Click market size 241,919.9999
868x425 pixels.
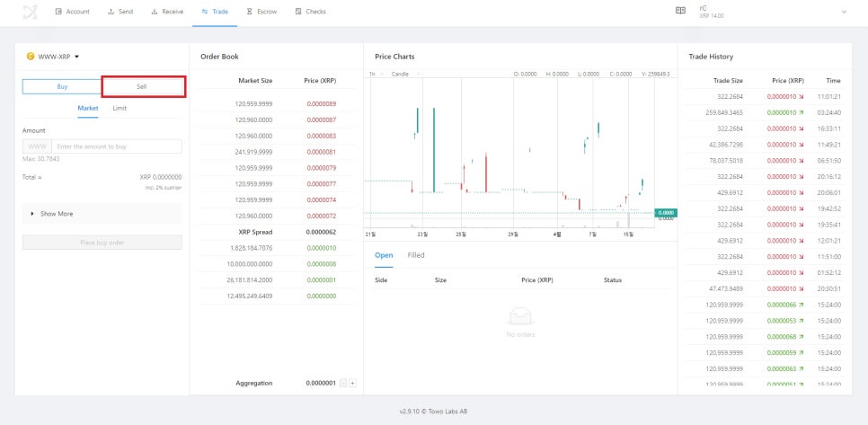click(253, 152)
